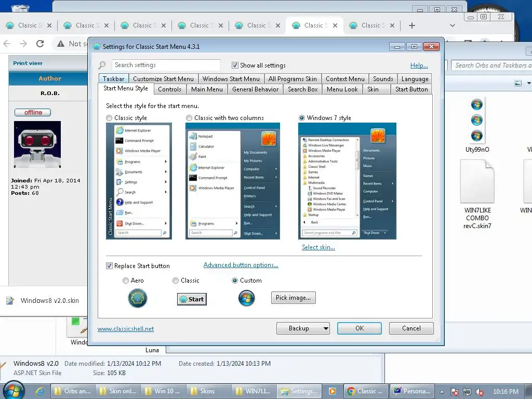Open the Start Button tab
The width and height of the screenshot is (532, 399).
point(411,89)
